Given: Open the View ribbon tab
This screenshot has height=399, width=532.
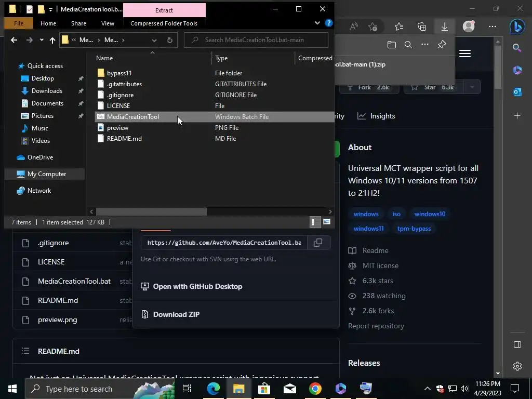Looking at the screenshot, I should pos(108,23).
